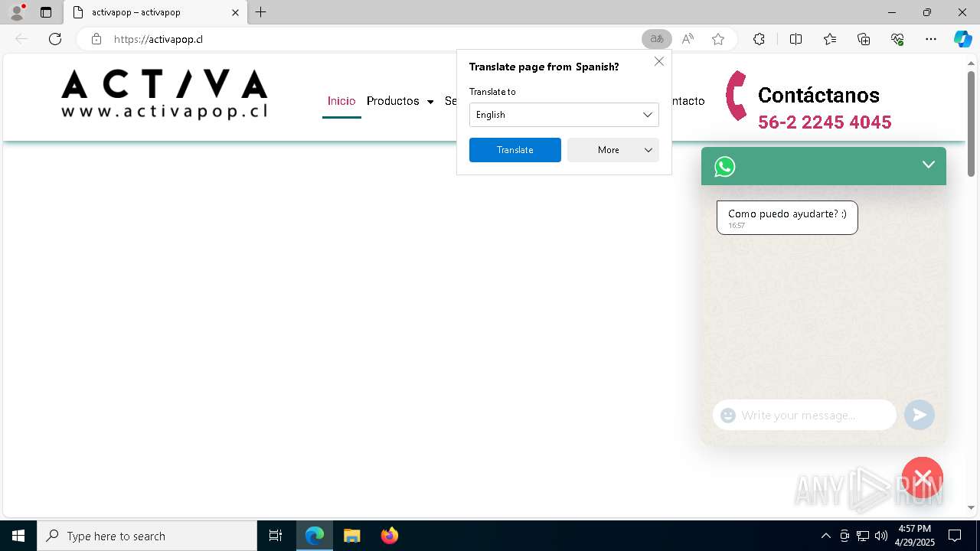The width and height of the screenshot is (980, 551).
Task: Show hidden system tray icons
Action: [x=825, y=536]
